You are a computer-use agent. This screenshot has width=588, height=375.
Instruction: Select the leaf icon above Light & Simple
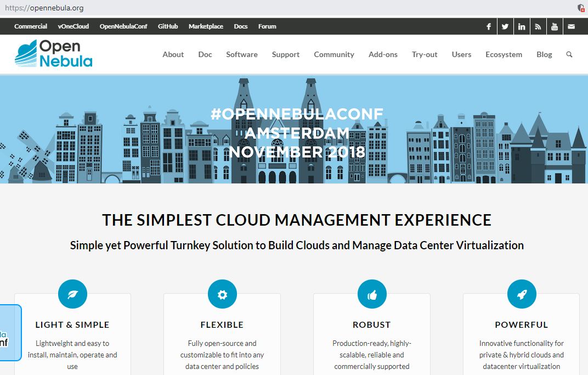[x=72, y=294]
